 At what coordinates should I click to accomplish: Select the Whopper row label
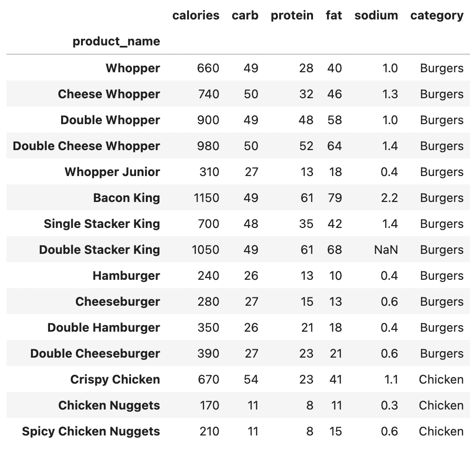133,68
